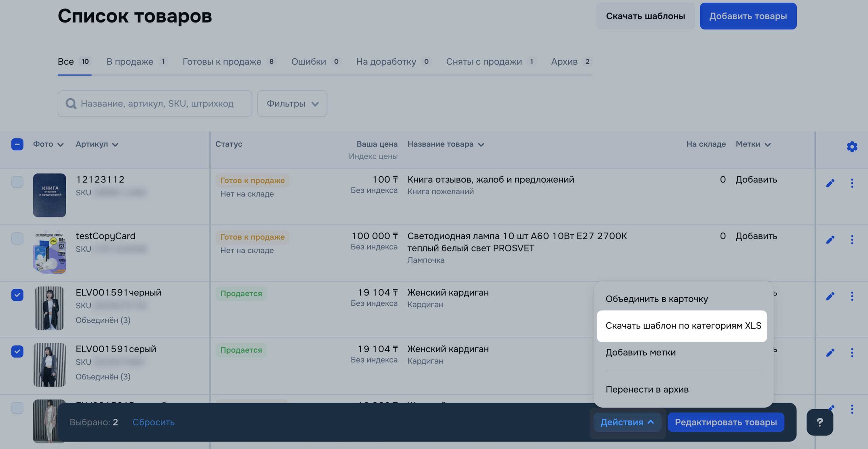Open the Артикул column sort dropdown
The width and height of the screenshot is (868, 449).
pos(97,145)
